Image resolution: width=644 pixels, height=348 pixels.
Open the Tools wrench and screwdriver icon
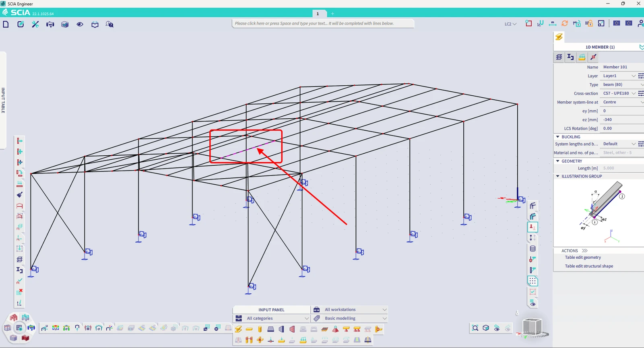click(35, 24)
